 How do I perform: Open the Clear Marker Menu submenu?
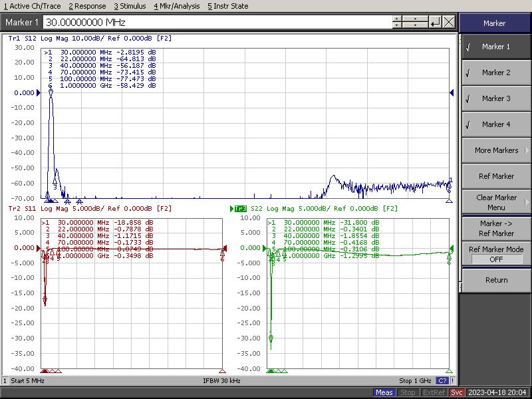pos(495,202)
